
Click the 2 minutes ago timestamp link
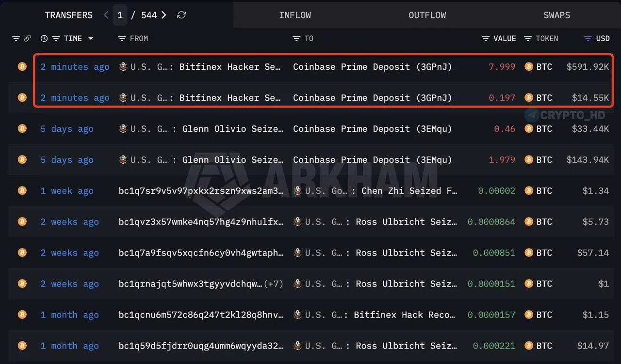click(75, 67)
